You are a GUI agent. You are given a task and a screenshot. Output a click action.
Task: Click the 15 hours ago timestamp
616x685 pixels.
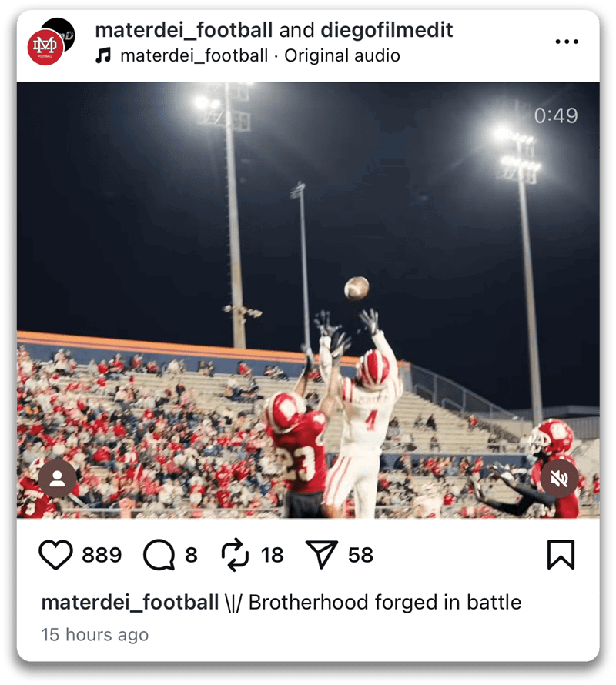95,634
